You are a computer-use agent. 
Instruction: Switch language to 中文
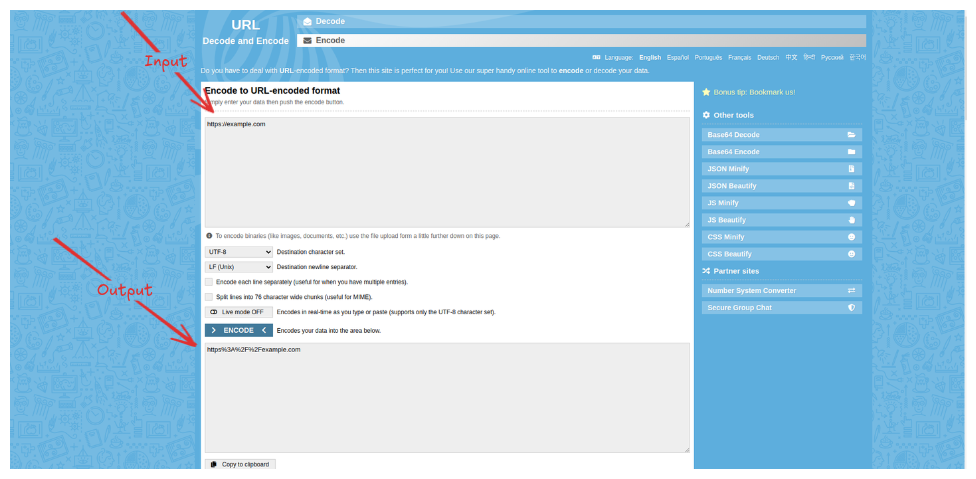pyautogui.click(x=791, y=57)
